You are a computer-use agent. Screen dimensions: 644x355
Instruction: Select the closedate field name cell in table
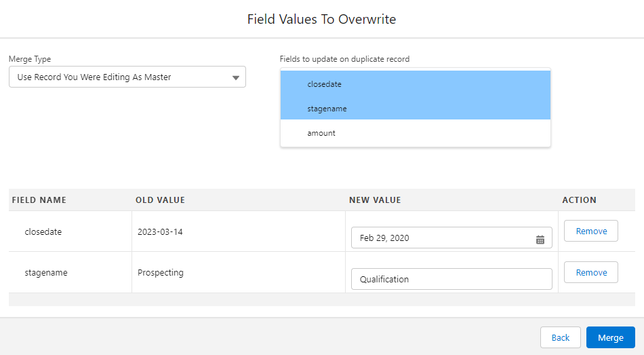pyautogui.click(x=43, y=231)
